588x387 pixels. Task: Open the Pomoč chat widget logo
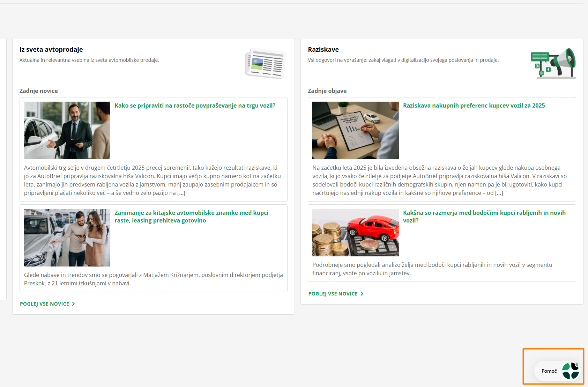coord(571,371)
